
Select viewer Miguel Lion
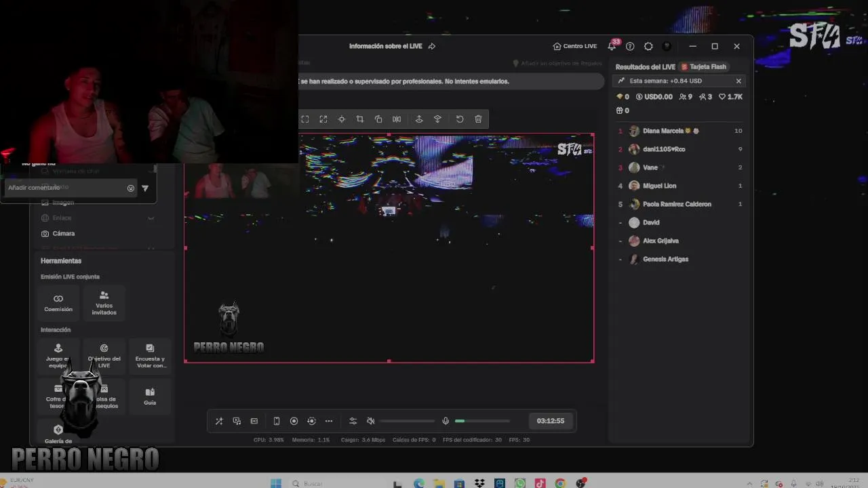680,186
